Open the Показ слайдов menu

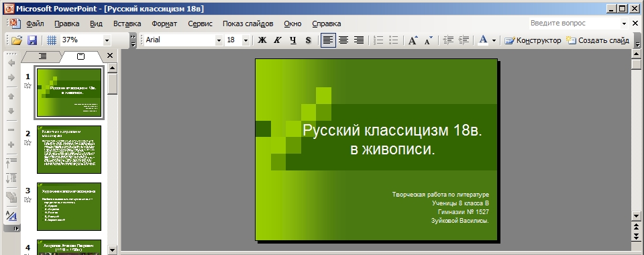248,23
